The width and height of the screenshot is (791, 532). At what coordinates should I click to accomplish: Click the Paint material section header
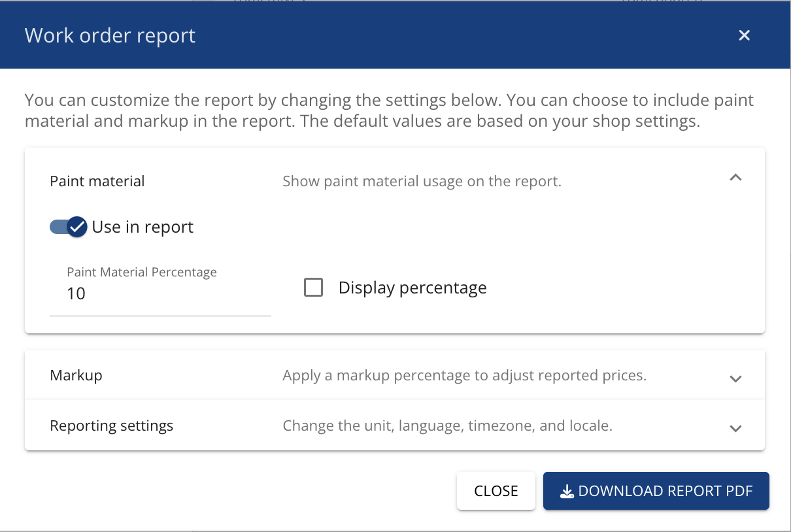(97, 181)
